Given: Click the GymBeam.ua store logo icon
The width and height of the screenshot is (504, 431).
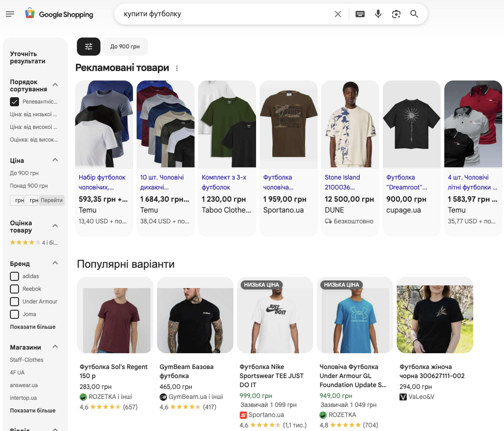Looking at the screenshot, I should point(163,397).
